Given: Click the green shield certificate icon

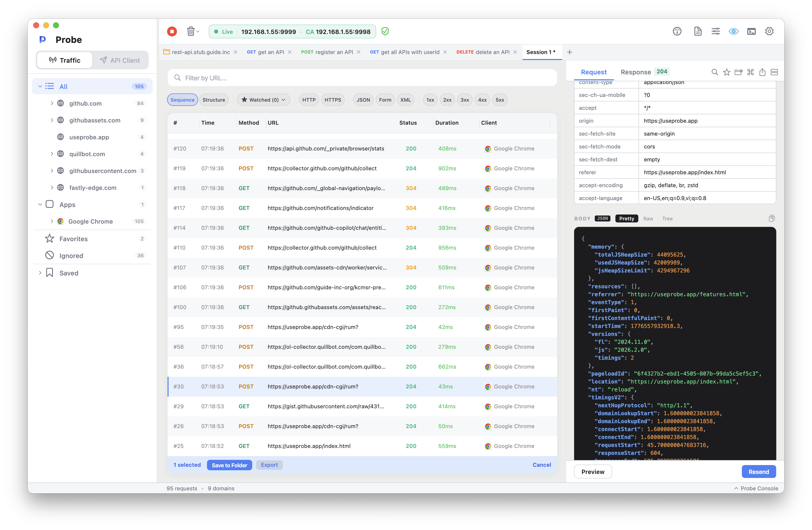Looking at the screenshot, I should coord(385,31).
